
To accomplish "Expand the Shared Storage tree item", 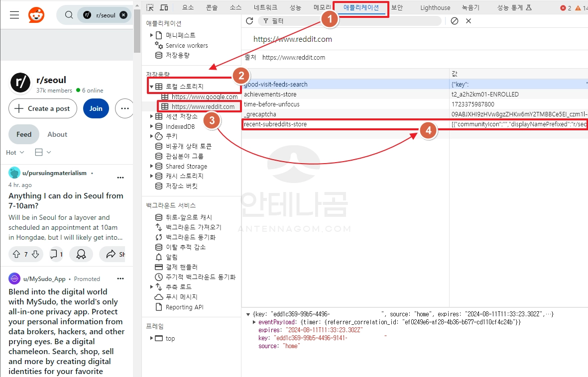I will (152, 166).
